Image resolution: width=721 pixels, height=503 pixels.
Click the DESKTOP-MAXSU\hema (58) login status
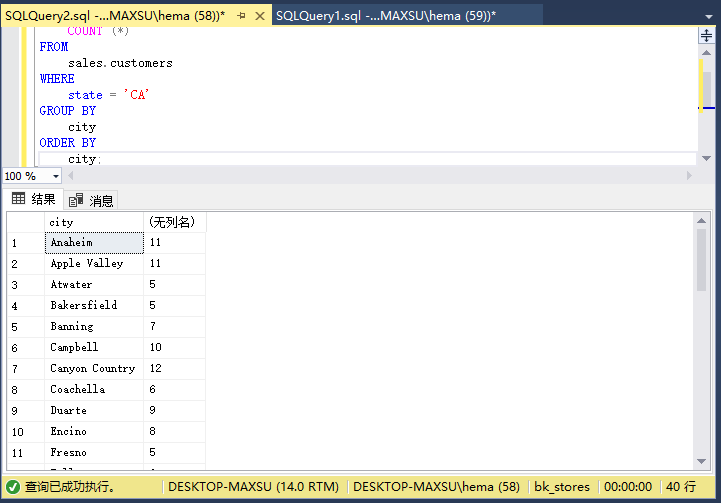(x=436, y=486)
